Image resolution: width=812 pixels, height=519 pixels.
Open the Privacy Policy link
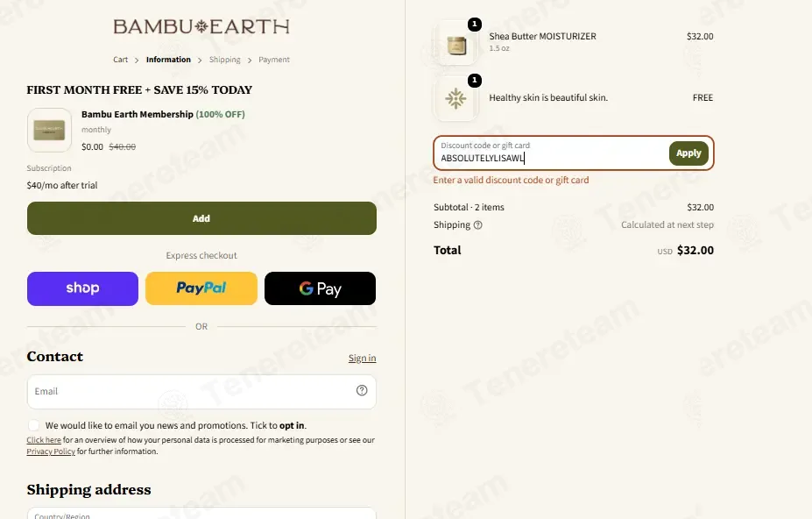[51, 451]
